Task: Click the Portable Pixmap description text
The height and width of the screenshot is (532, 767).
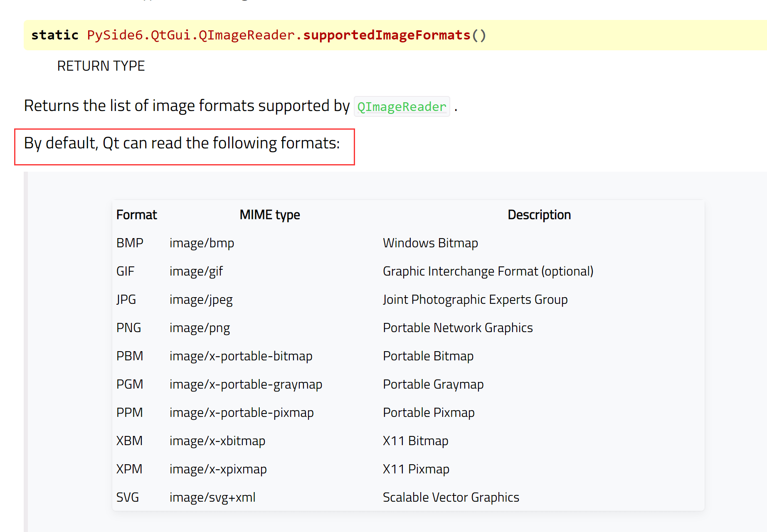Action: coord(428,412)
